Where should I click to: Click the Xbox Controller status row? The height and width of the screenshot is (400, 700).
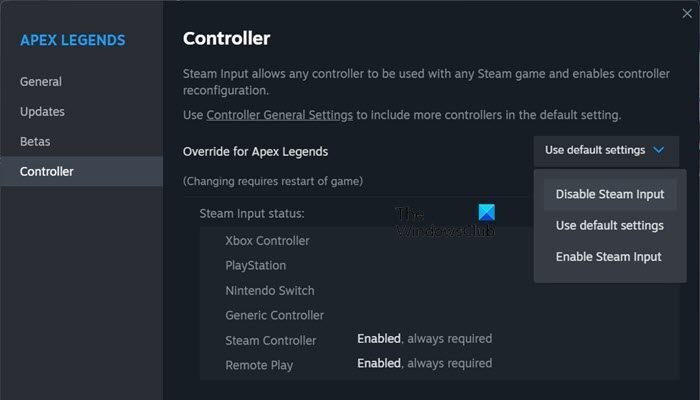coord(267,241)
